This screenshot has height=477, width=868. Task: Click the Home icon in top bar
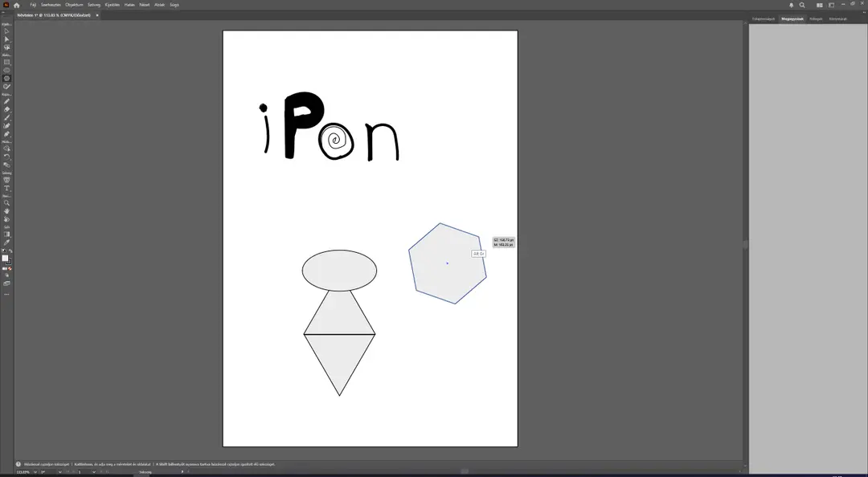[17, 5]
